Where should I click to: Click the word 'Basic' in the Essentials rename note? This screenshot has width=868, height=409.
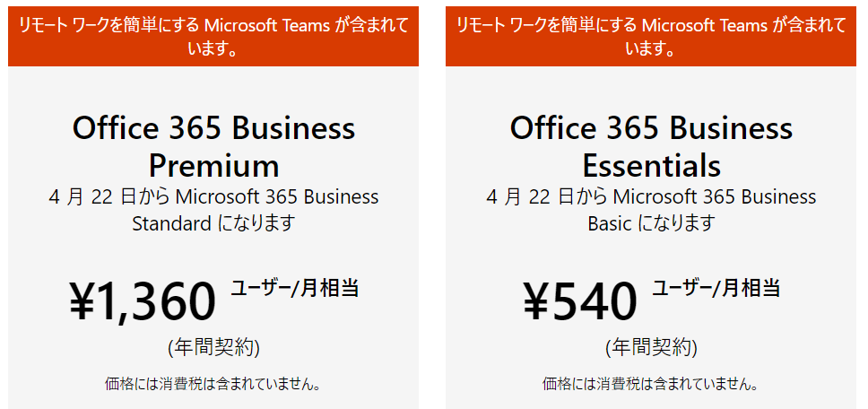pyautogui.click(x=610, y=223)
